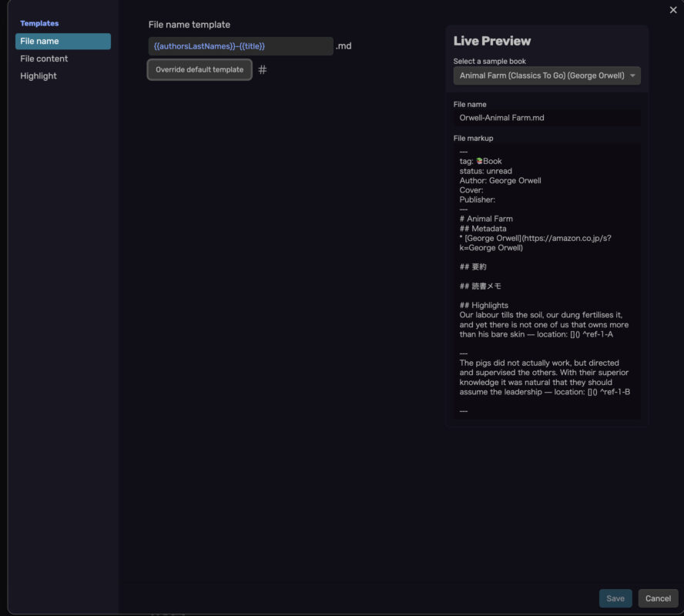This screenshot has height=616, width=684.
Task: Click the Orwell-Animal Farm.md preview field
Action: (546, 118)
